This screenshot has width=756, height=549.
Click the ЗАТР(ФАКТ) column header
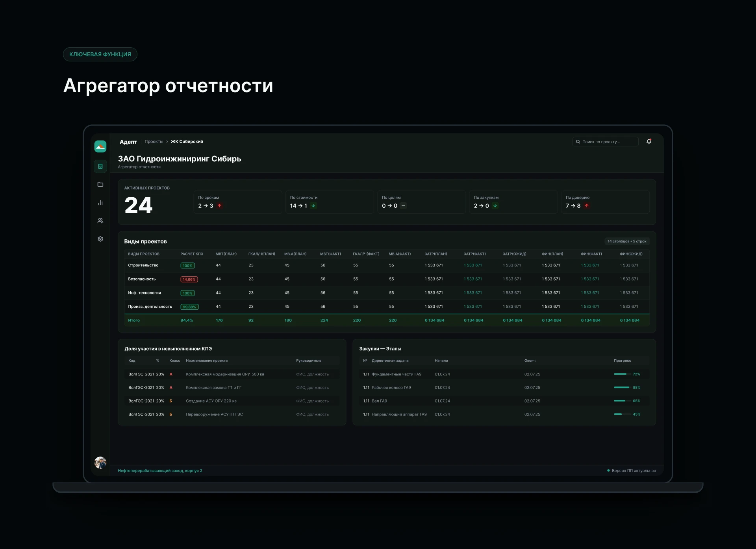[475, 254]
